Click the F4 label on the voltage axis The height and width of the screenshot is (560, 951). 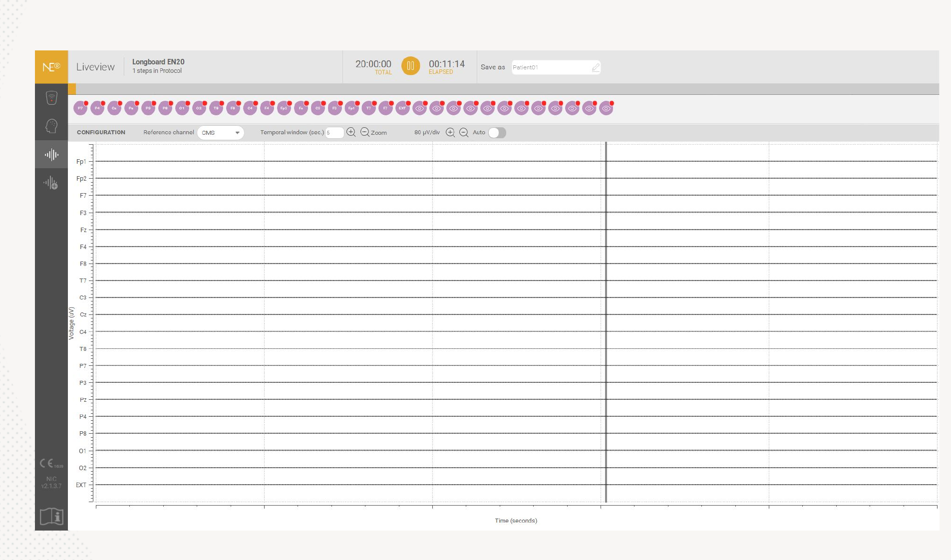click(83, 247)
